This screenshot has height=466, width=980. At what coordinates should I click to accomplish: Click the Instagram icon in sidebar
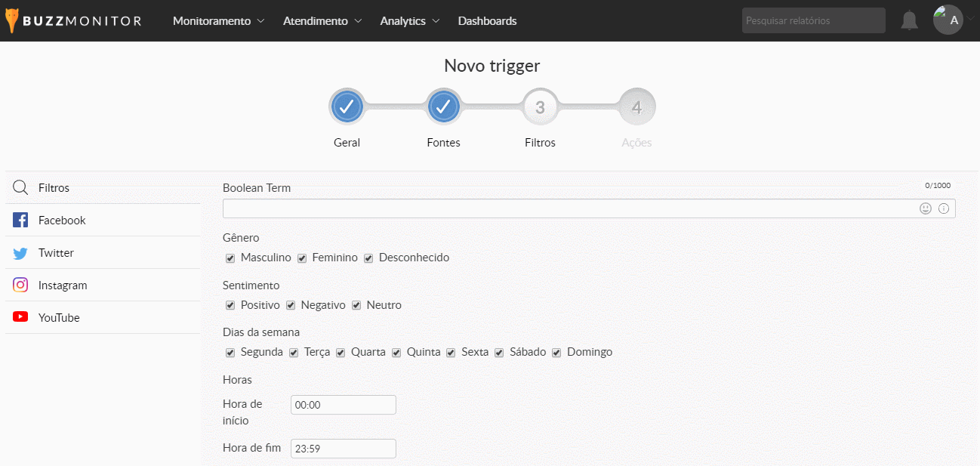(x=20, y=285)
